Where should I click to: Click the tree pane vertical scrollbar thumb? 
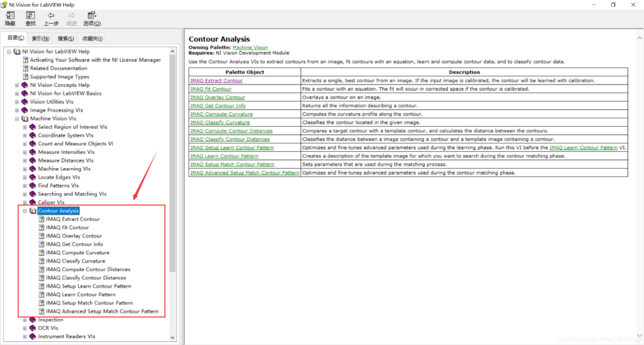tap(172, 164)
